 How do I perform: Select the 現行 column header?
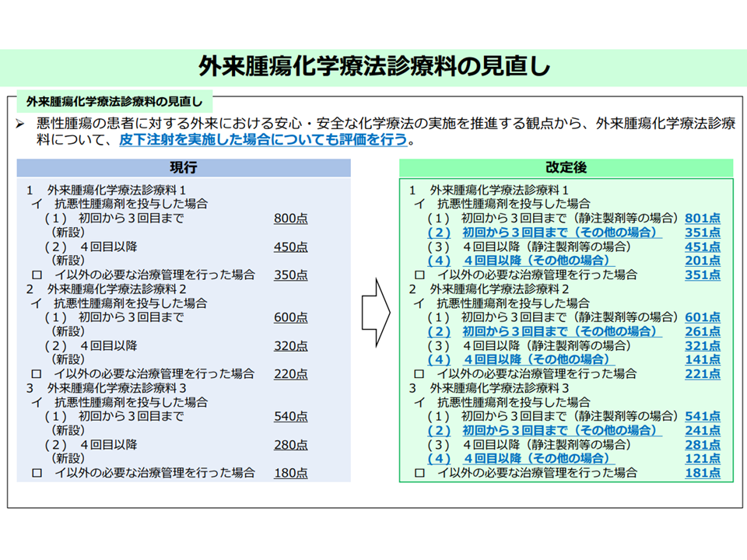pyautogui.click(x=184, y=168)
